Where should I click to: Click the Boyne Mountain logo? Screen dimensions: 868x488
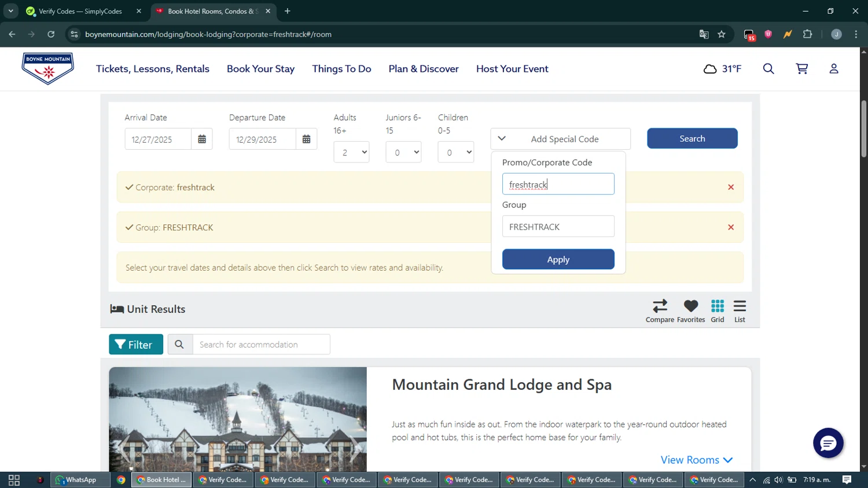[48, 69]
